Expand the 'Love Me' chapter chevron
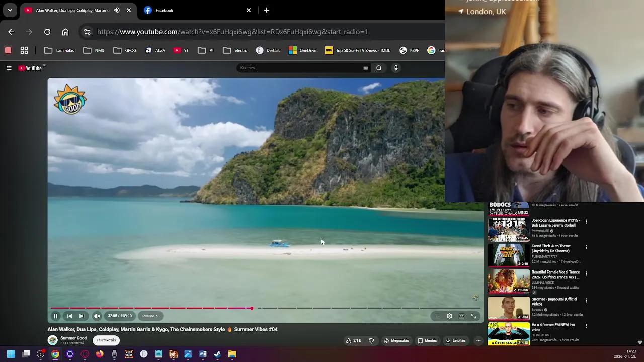 coord(156,316)
